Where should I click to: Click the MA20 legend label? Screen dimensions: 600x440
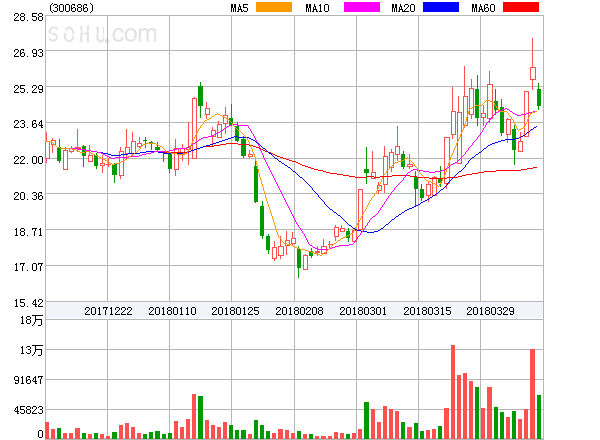pyautogui.click(x=403, y=8)
